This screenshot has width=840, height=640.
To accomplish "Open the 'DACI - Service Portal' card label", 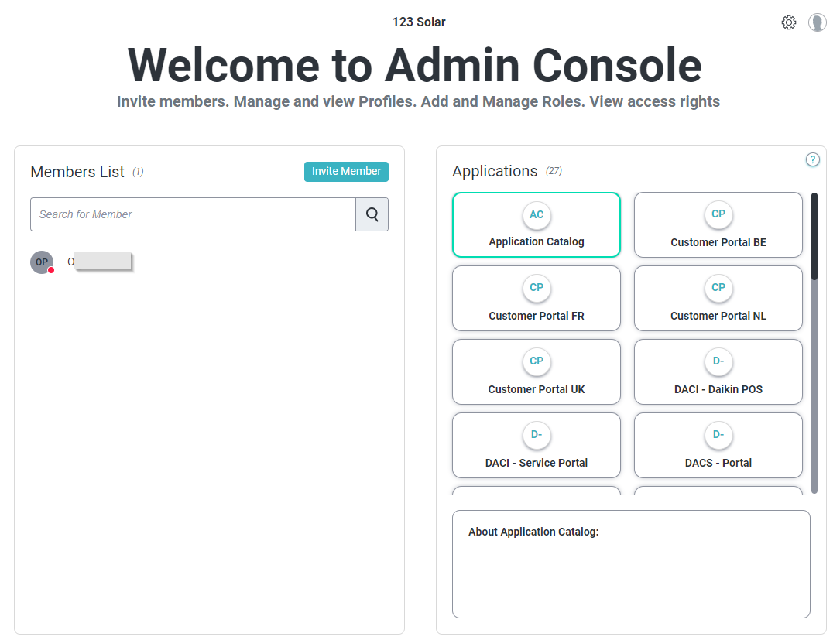I will coord(537,463).
